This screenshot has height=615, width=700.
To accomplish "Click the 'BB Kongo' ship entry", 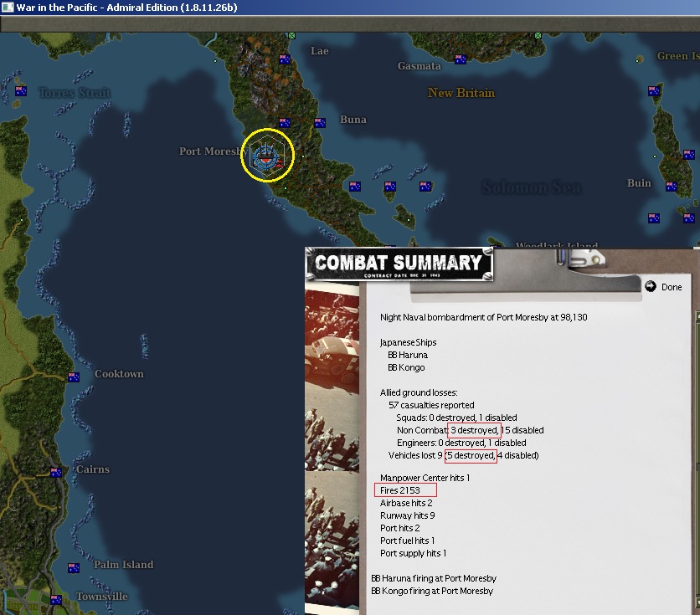I will pos(406,367).
